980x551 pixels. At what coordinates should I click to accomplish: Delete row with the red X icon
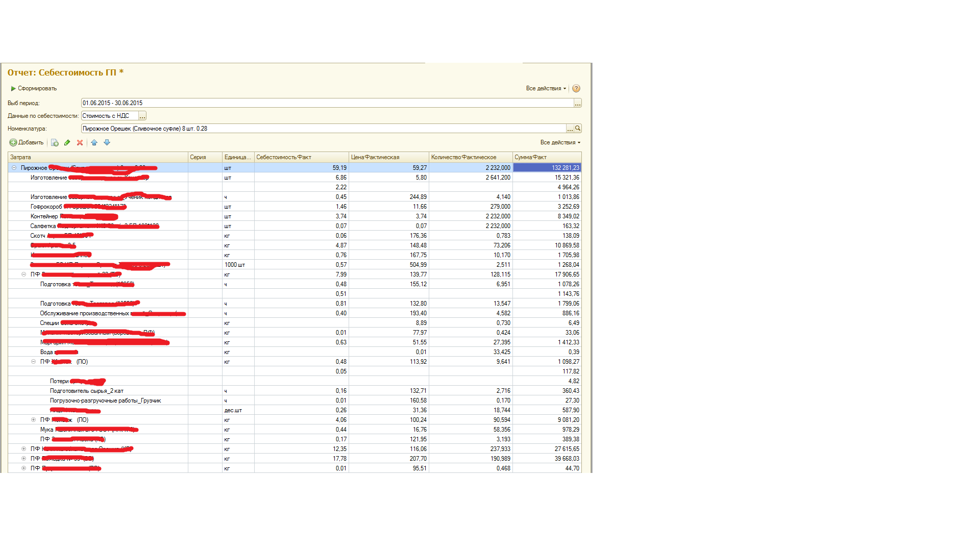[x=80, y=143]
